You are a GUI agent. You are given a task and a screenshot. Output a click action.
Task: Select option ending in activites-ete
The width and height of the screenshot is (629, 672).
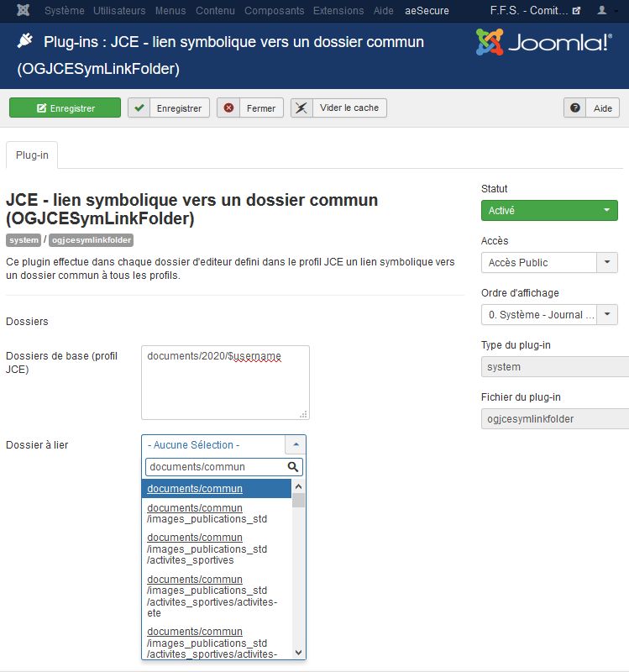(217, 596)
